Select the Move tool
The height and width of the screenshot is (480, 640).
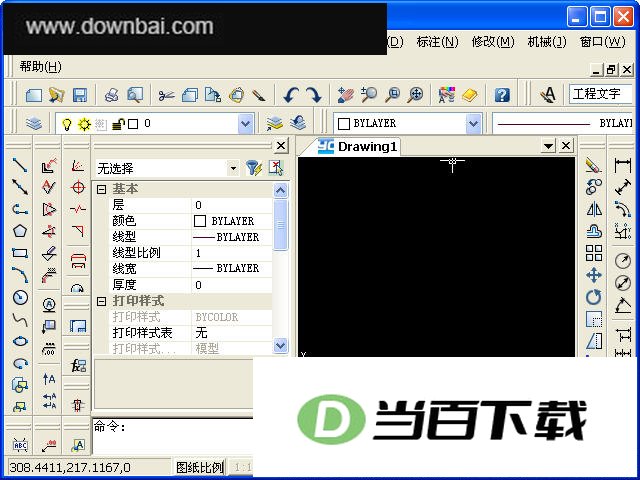tap(594, 275)
